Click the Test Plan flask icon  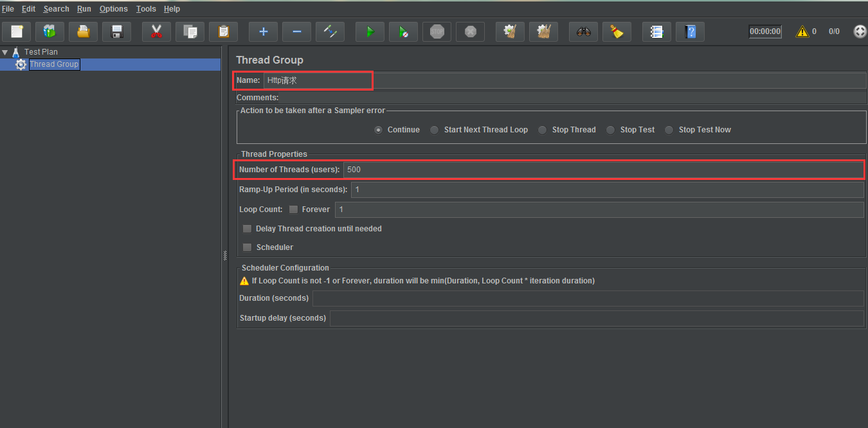16,52
